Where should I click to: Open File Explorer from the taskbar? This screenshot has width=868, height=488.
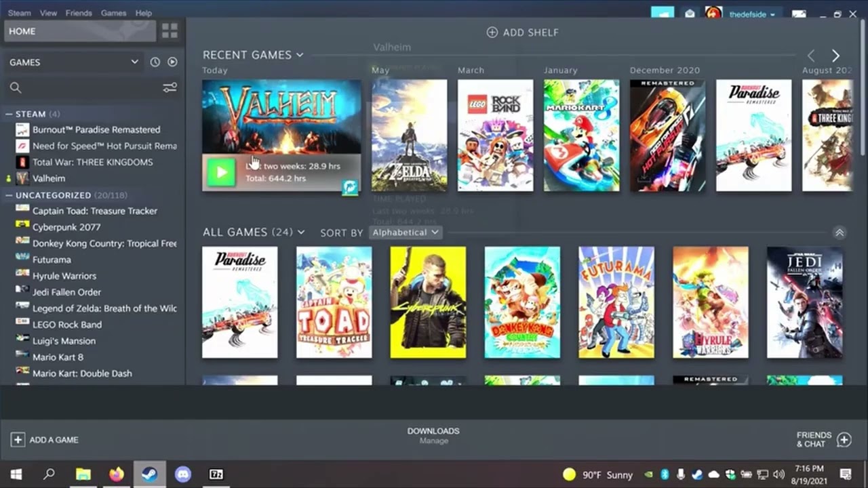click(x=83, y=474)
